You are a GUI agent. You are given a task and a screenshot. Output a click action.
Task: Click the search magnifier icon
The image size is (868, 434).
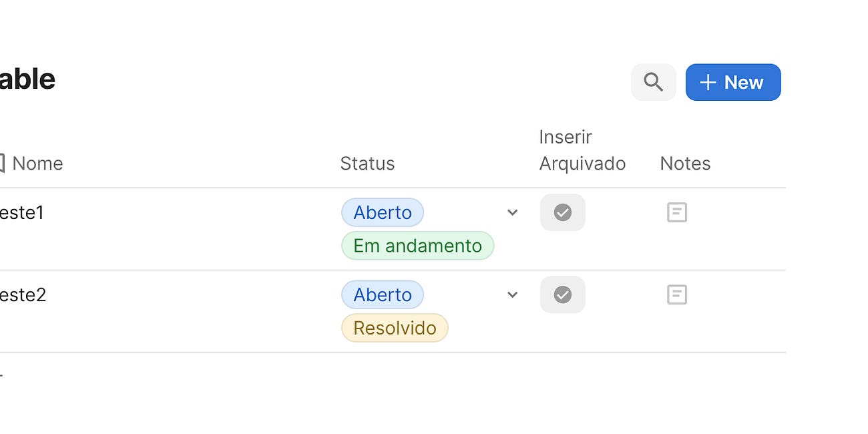(x=653, y=82)
